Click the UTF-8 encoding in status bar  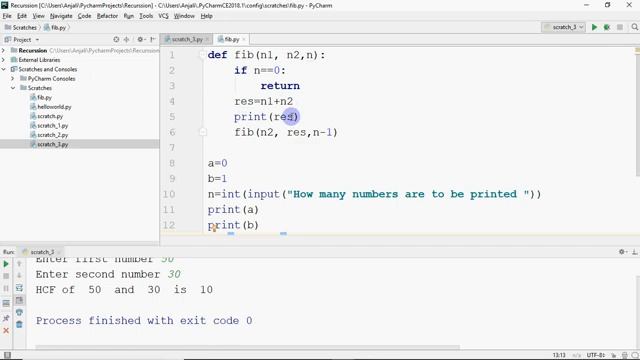(x=596, y=355)
